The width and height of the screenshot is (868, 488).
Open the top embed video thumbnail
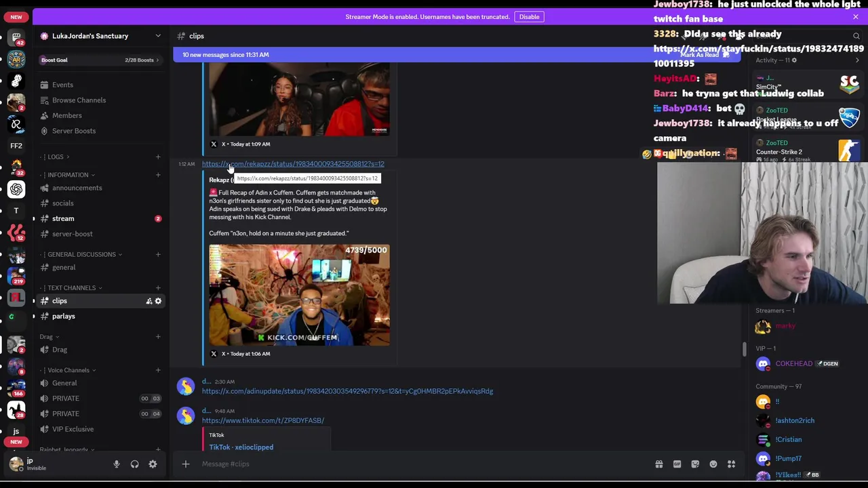click(299, 100)
